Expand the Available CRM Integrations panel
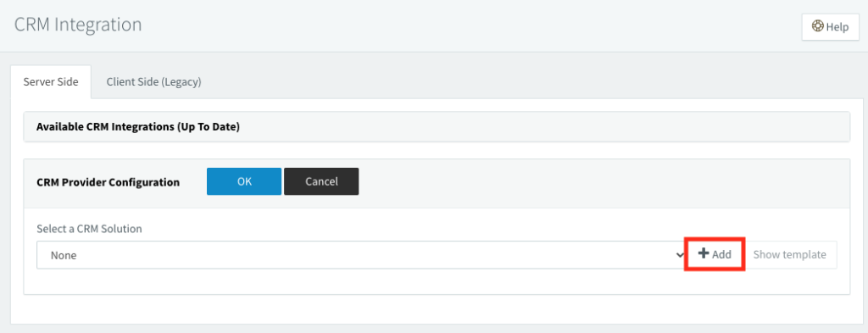The height and width of the screenshot is (333, 868). coord(437,126)
